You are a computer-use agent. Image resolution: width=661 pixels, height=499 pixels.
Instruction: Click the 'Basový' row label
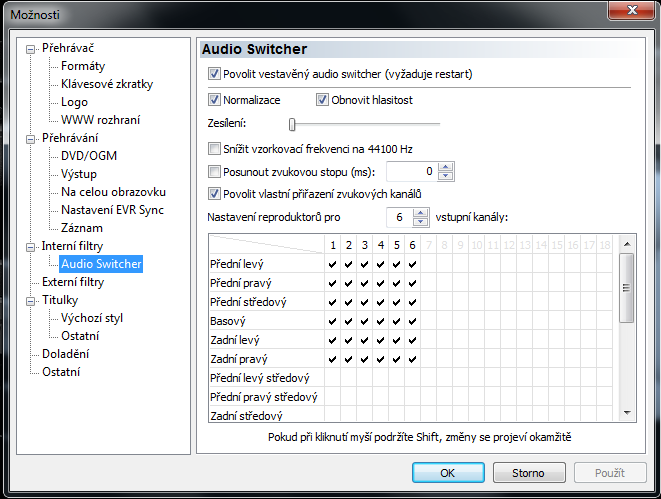click(x=228, y=321)
